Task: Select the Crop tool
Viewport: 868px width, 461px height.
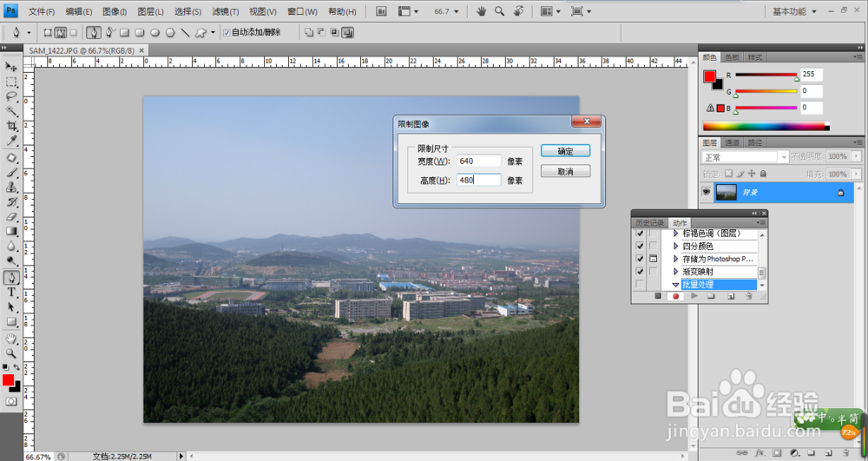Action: click(x=11, y=126)
